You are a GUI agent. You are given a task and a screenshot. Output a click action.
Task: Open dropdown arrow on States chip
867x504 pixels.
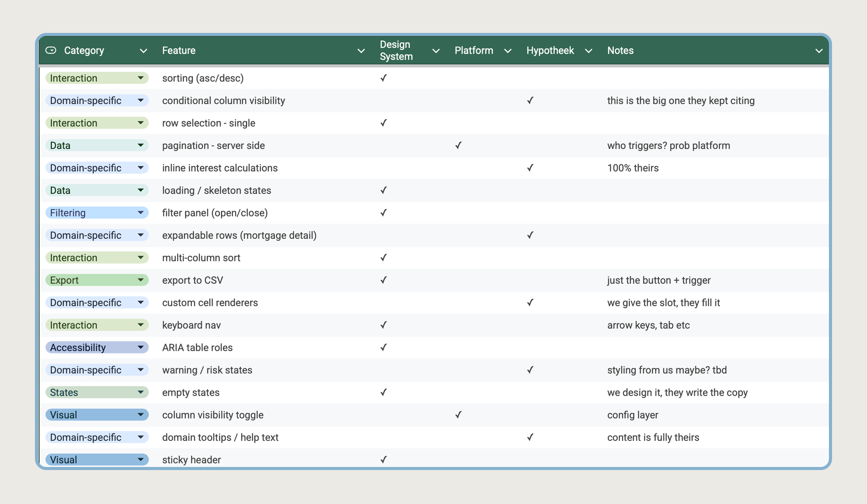pyautogui.click(x=140, y=392)
